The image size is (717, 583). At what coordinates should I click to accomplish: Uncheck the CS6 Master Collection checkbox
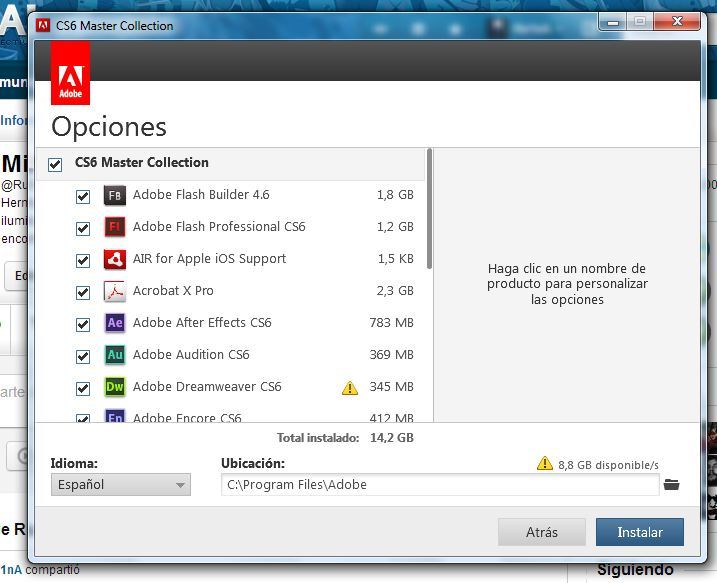point(55,164)
